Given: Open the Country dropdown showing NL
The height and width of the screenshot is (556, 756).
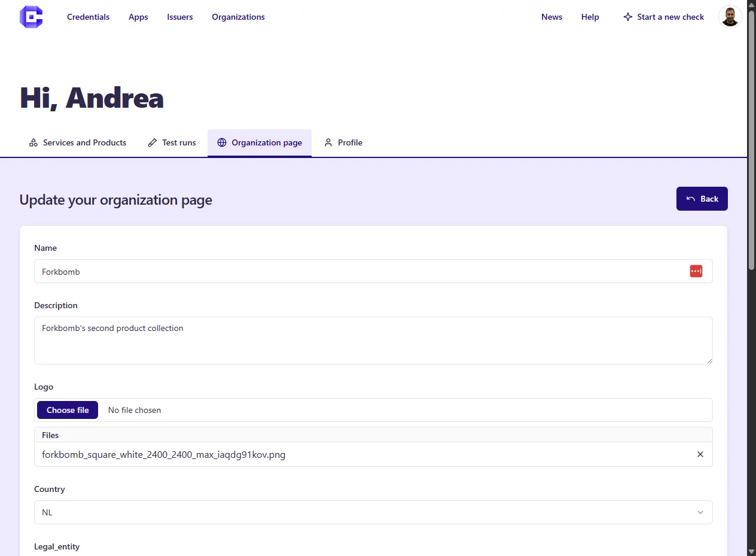Looking at the screenshot, I should coord(373,512).
